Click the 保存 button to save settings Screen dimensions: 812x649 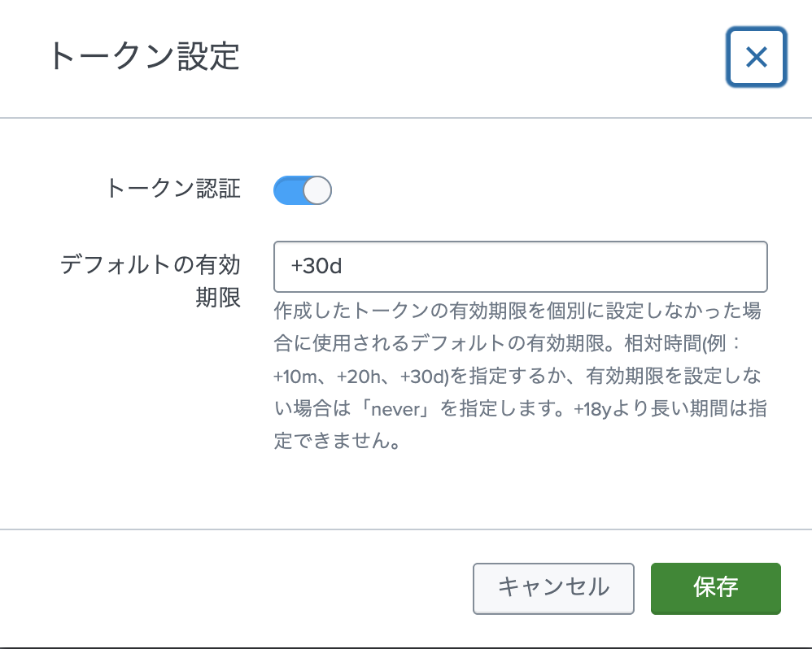716,588
